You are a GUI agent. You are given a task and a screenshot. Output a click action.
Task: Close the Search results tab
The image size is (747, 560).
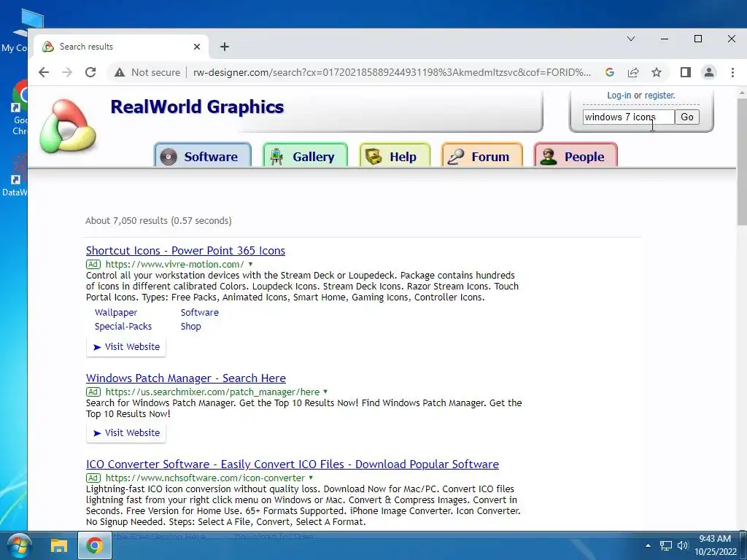pos(197,47)
